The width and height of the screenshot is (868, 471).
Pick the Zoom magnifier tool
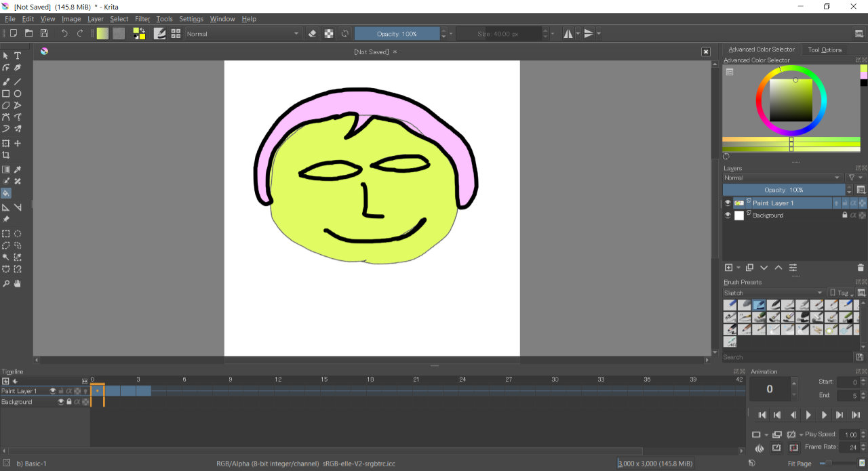tap(6, 283)
